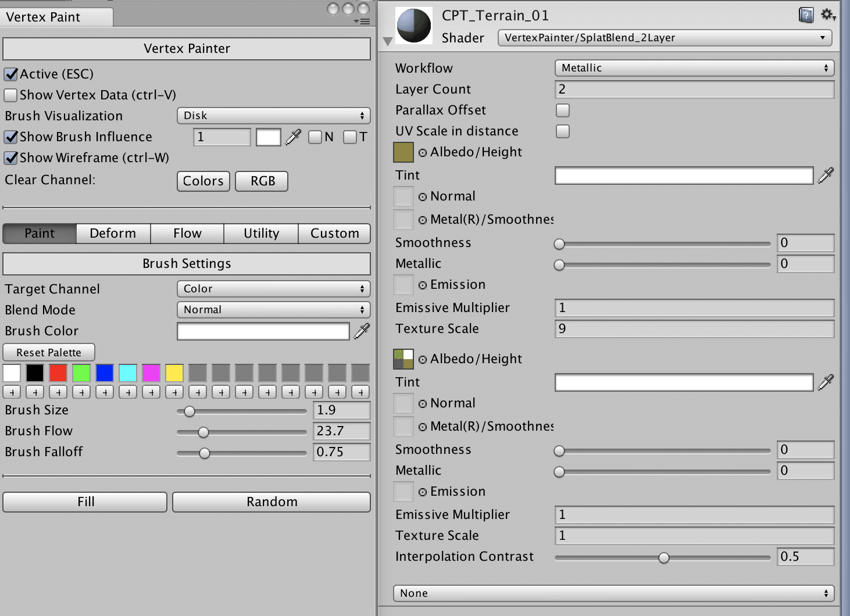
Task: Switch to the Deform tab
Action: point(113,234)
